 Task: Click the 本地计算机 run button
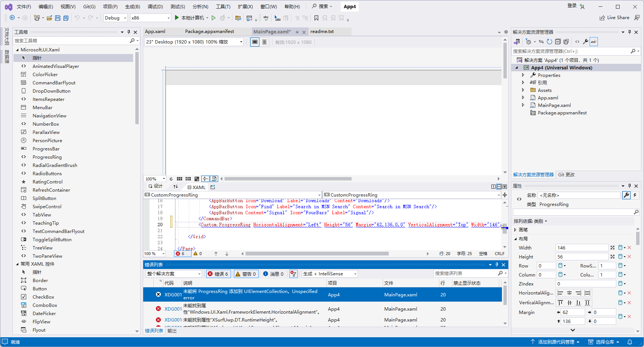189,18
